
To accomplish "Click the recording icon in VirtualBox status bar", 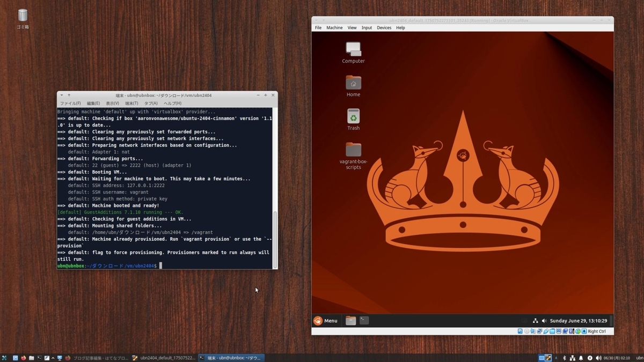I will click(x=565, y=331).
